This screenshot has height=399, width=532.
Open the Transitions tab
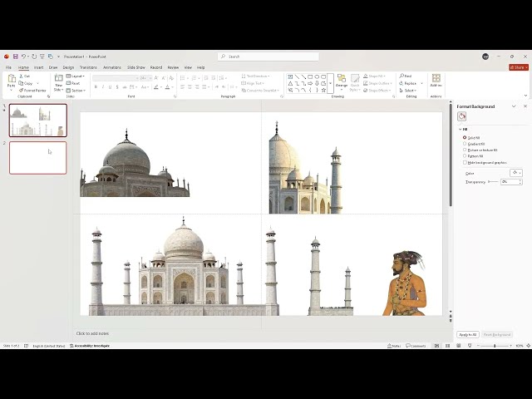88,67
